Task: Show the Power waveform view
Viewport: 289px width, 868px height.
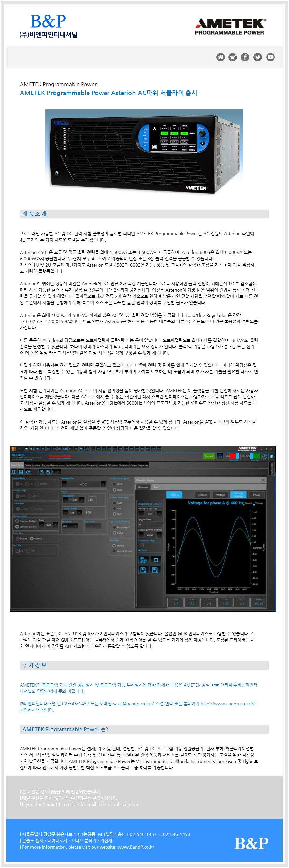Action: click(x=257, y=495)
